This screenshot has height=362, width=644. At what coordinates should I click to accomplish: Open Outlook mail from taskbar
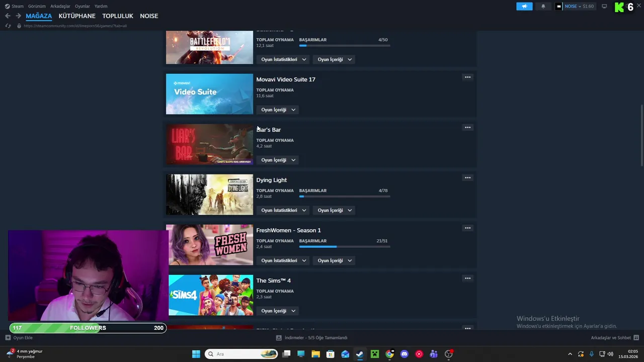[x=345, y=354]
